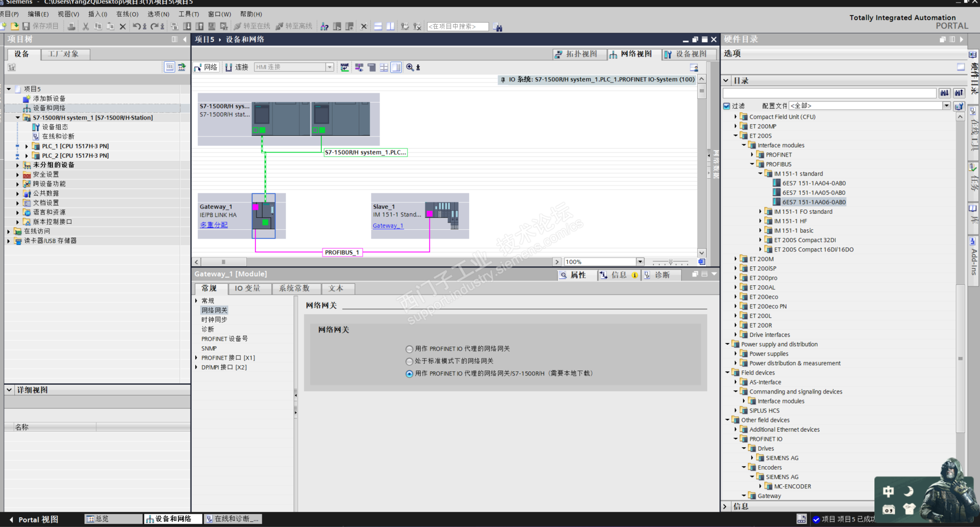Click the search up icon in hardware catalog
The image size is (980, 527).
coord(959,93)
